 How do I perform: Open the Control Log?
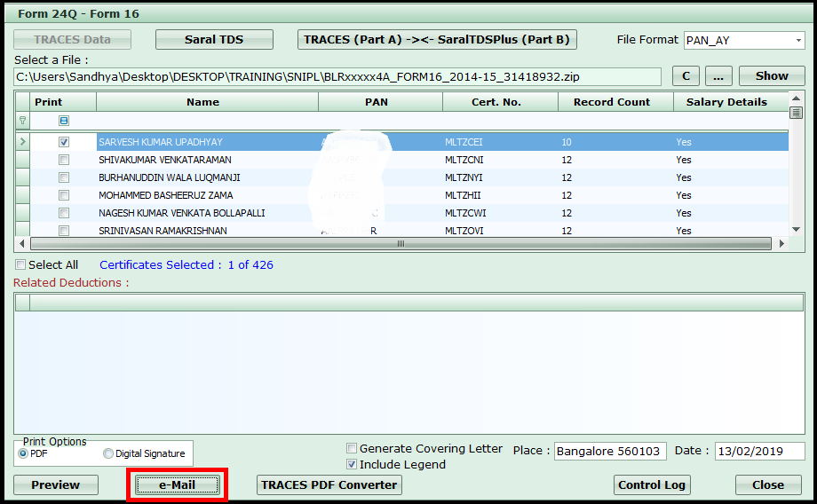pos(652,484)
